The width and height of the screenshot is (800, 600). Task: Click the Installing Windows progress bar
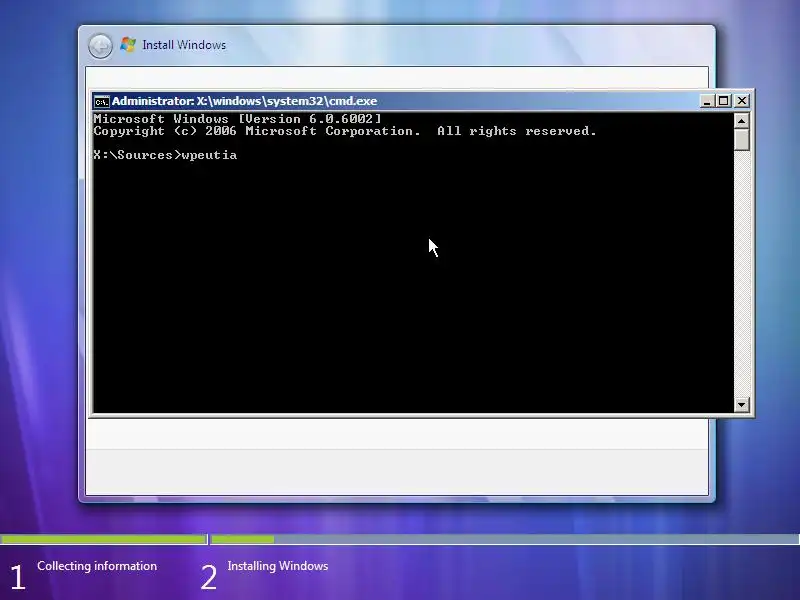505,539
